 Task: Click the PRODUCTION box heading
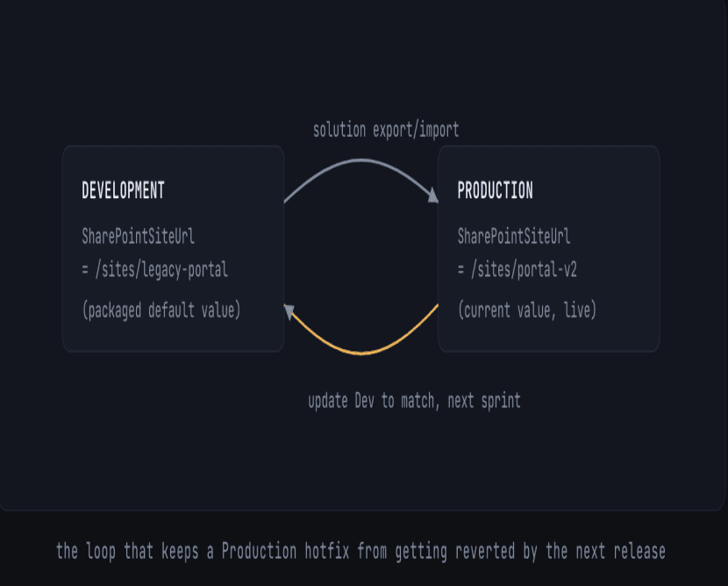495,190
